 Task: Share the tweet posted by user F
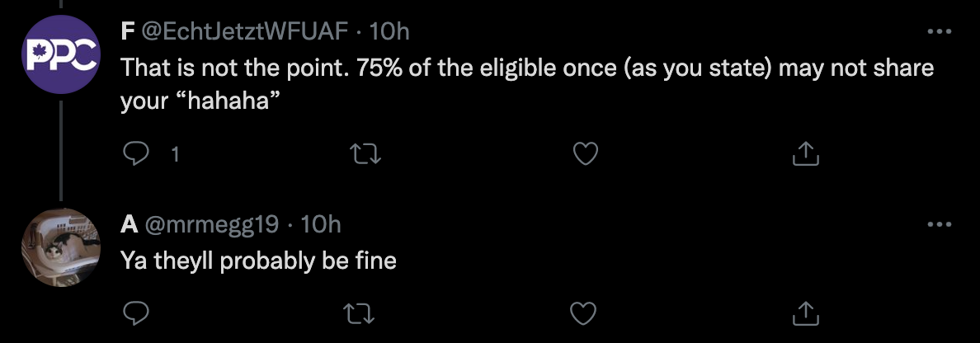(806, 153)
